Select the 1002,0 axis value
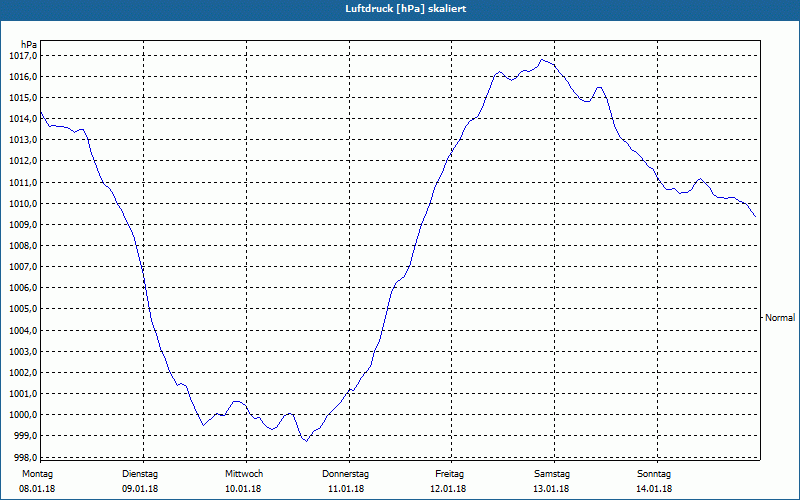The width and height of the screenshot is (800, 500). click(23, 372)
